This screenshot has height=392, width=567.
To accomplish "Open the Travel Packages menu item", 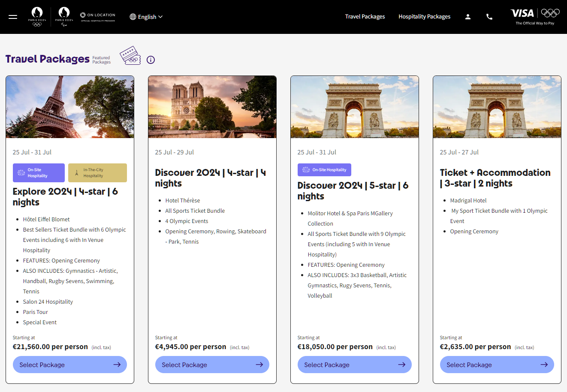I will [365, 17].
